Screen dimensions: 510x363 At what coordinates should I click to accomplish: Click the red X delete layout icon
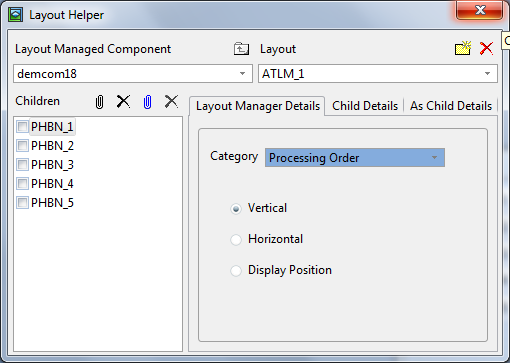tap(486, 48)
